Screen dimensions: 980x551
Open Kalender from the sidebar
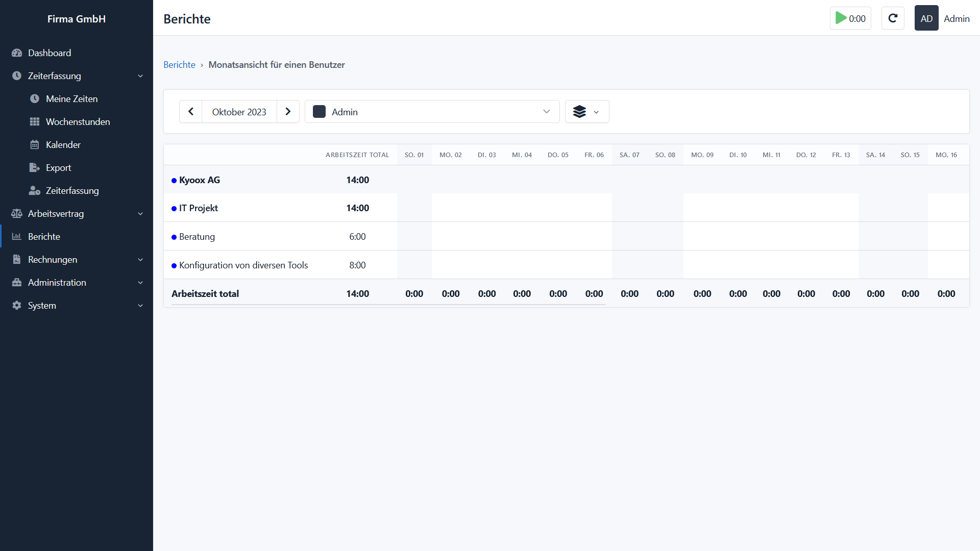coord(63,145)
